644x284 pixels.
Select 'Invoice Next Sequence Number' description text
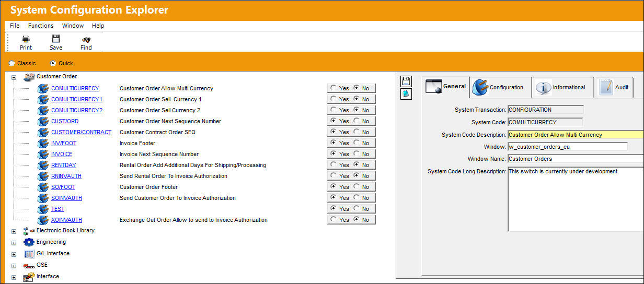click(159, 154)
